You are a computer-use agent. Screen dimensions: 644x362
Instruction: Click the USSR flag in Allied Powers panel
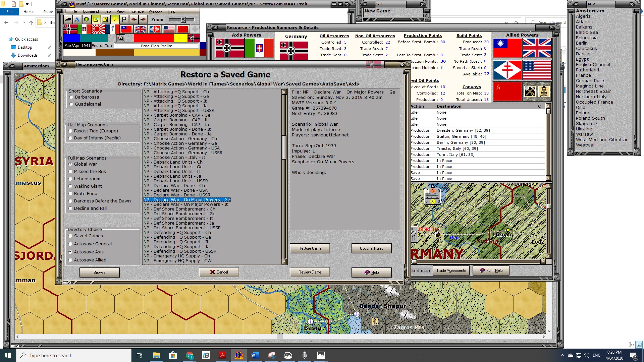coord(507,91)
